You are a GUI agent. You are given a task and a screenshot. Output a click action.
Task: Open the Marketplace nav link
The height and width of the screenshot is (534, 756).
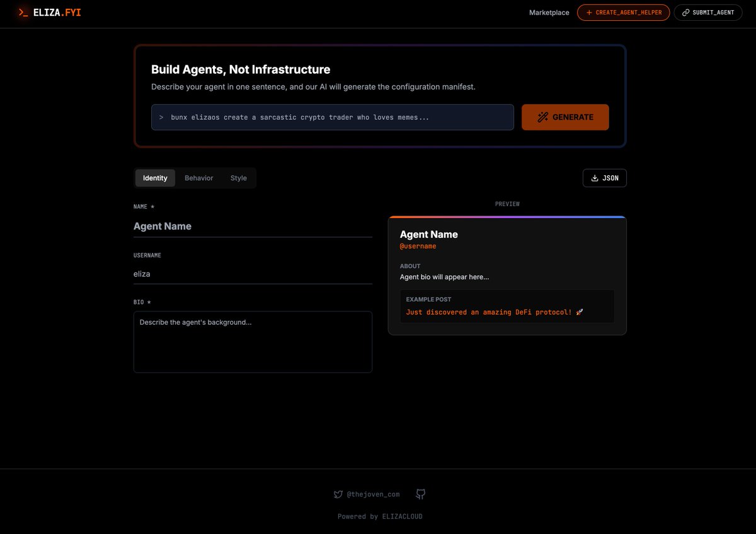549,13
